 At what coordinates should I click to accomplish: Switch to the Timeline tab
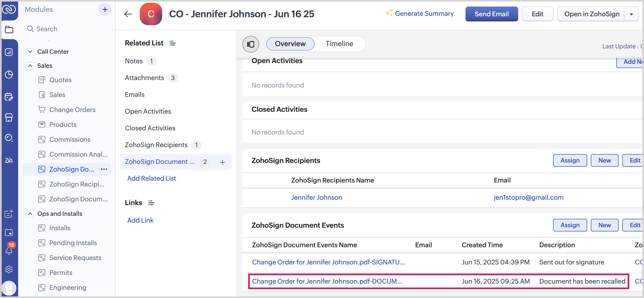(339, 44)
